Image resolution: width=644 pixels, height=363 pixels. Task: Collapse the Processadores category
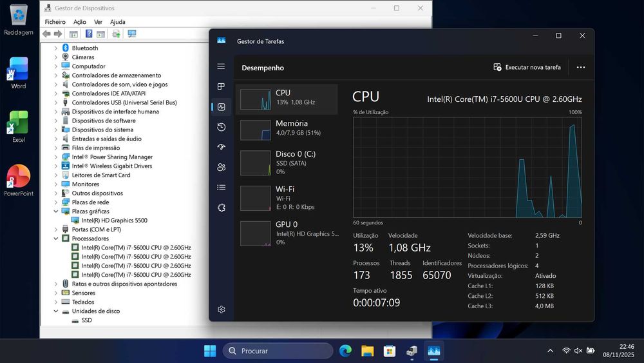pos(56,239)
